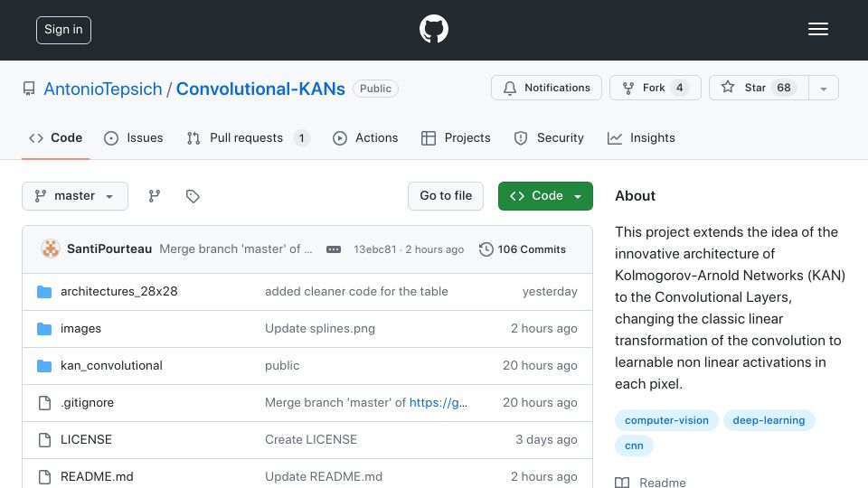
Task: Expand the Star lists dropdown arrow
Action: [823, 89]
